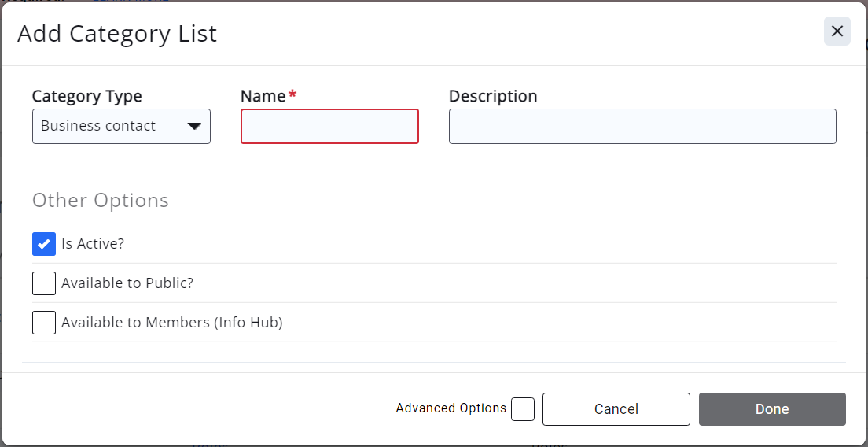Focus the required Name field

(329, 127)
